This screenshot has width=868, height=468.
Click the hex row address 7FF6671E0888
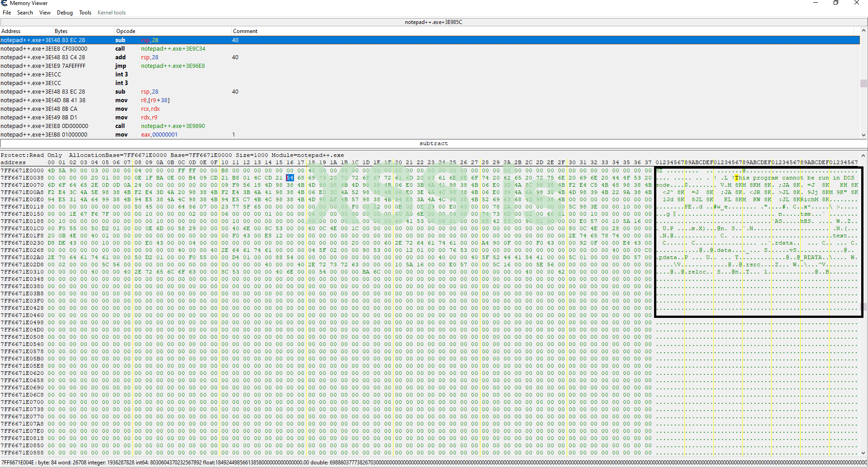(22, 453)
